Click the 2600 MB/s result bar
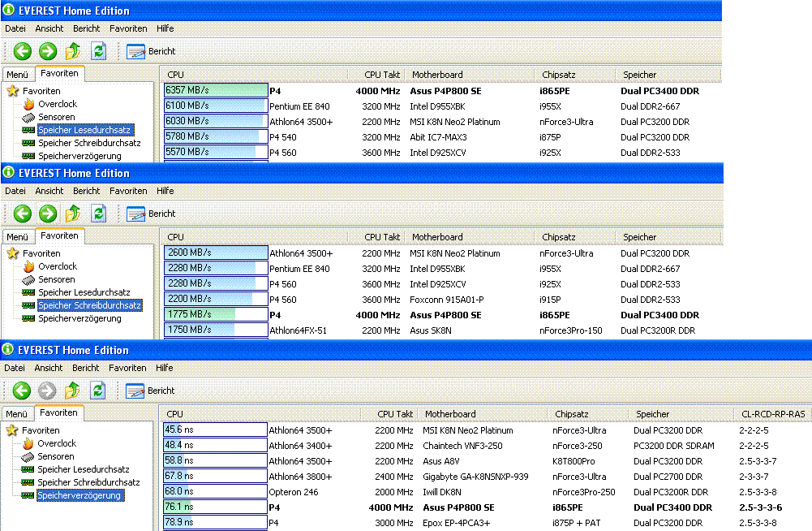This screenshot has width=812, height=531. 216,253
